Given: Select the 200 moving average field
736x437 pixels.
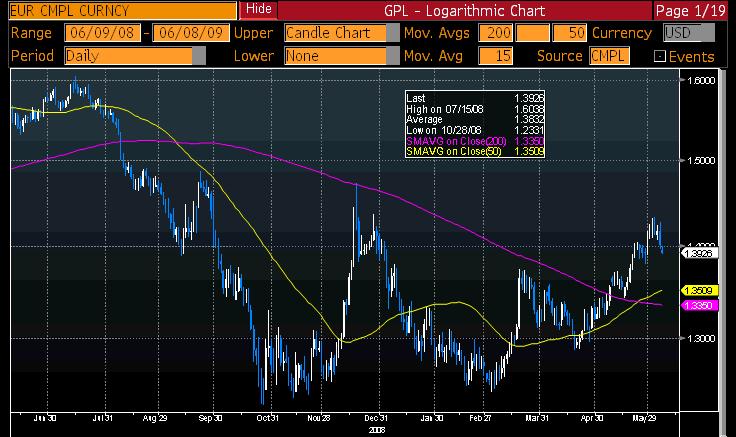Looking at the screenshot, I should pos(497,33).
